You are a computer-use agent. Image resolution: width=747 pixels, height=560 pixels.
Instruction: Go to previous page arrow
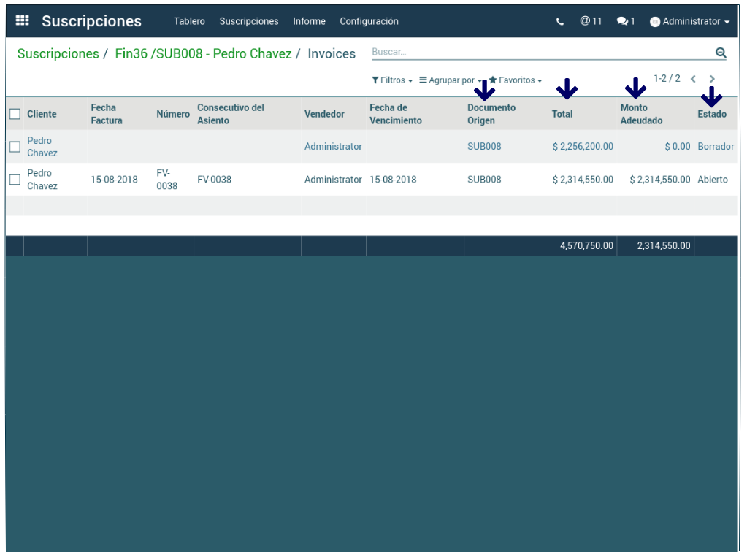point(693,79)
